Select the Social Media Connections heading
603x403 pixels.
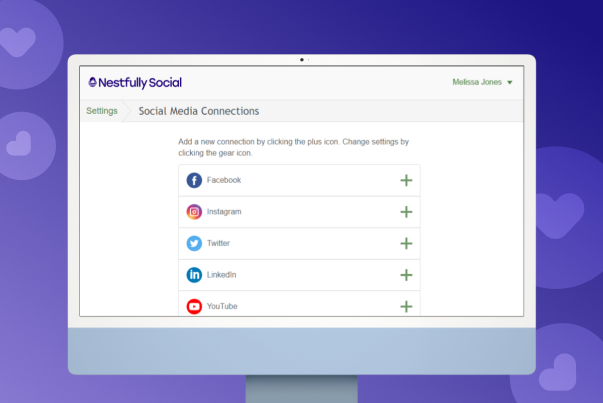pos(199,111)
